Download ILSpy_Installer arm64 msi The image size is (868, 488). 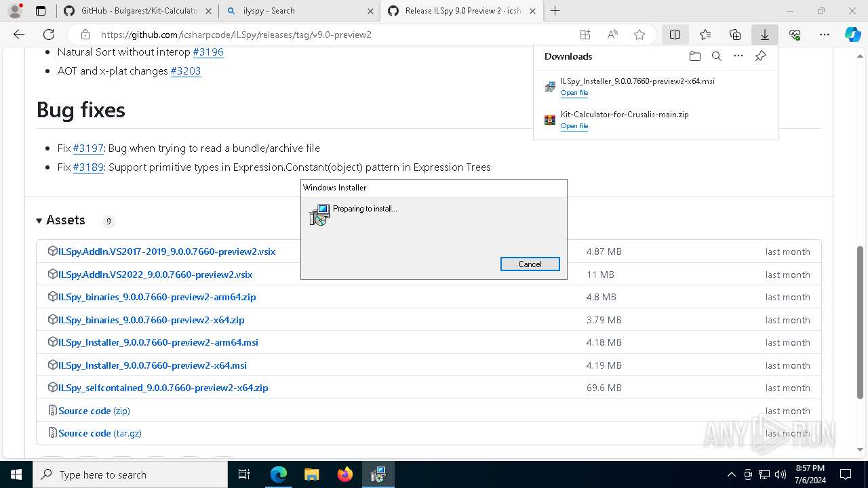(158, 342)
